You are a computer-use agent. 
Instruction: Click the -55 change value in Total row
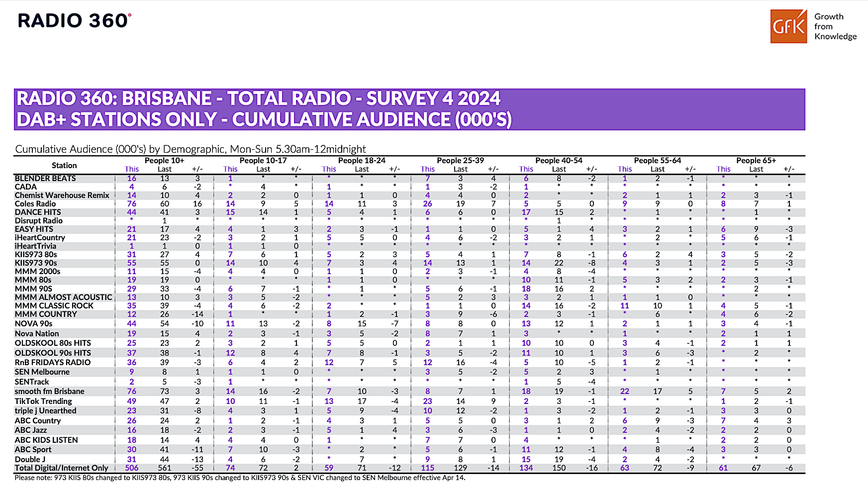click(x=197, y=468)
